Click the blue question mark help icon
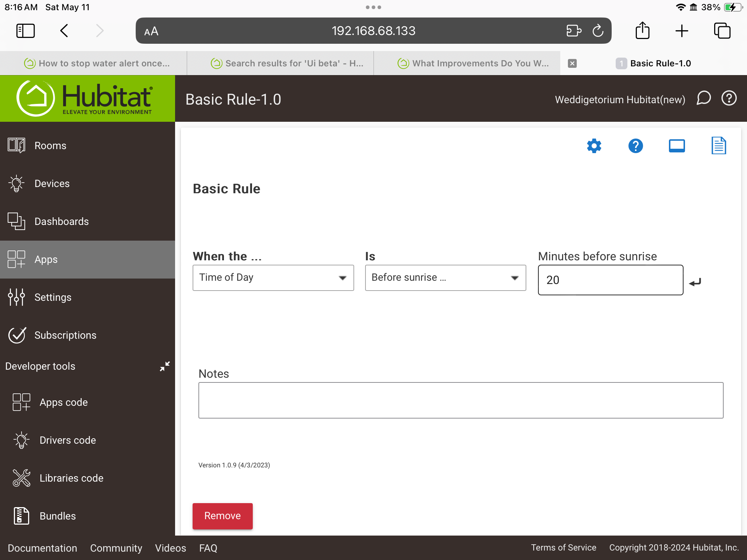The height and width of the screenshot is (560, 747). pyautogui.click(x=635, y=146)
